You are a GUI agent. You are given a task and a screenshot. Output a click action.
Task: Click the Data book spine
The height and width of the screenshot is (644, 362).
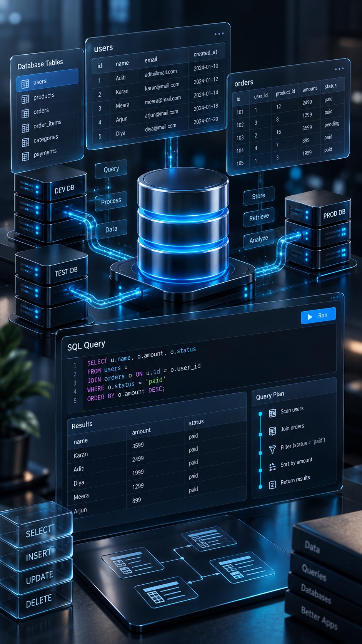(x=312, y=547)
